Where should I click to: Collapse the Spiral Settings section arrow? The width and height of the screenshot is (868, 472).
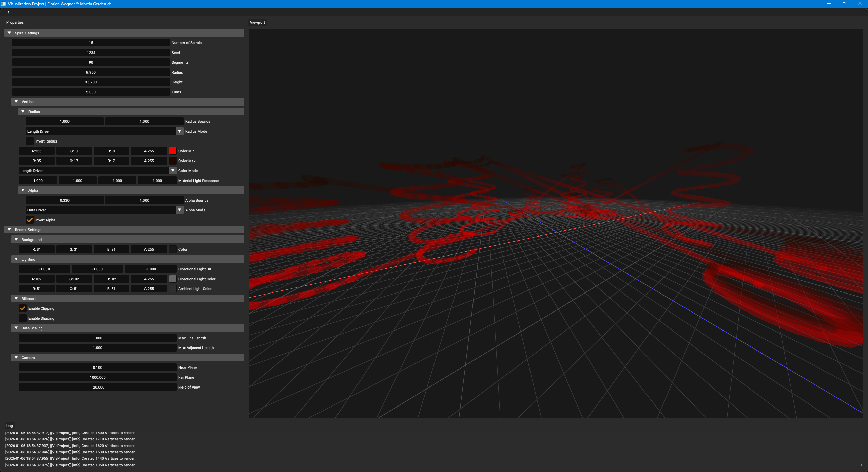click(x=9, y=33)
